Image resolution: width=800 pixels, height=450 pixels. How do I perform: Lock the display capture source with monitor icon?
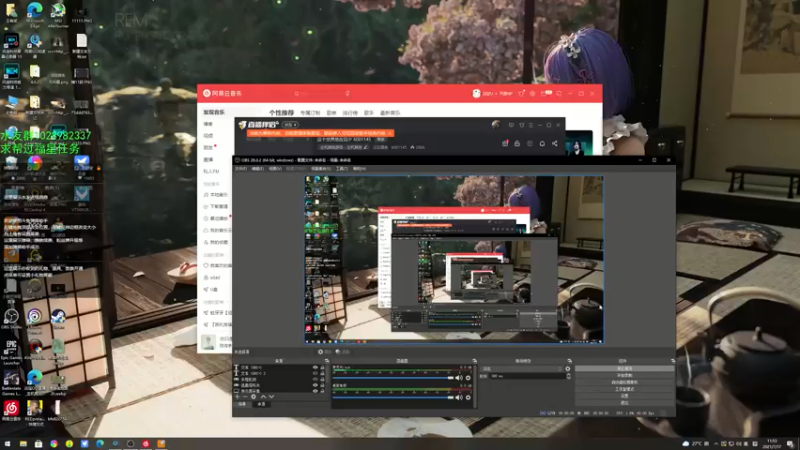coord(322,391)
